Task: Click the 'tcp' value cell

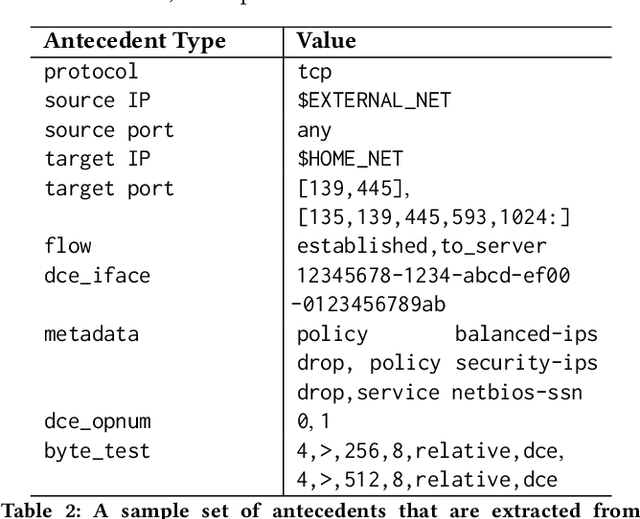Action: pyautogui.click(x=314, y=72)
